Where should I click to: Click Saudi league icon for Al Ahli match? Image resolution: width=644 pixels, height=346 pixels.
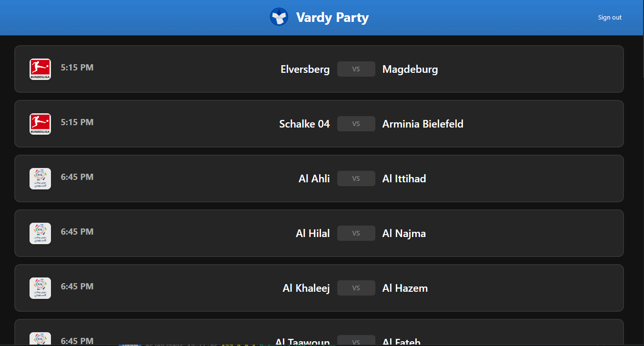(x=40, y=178)
